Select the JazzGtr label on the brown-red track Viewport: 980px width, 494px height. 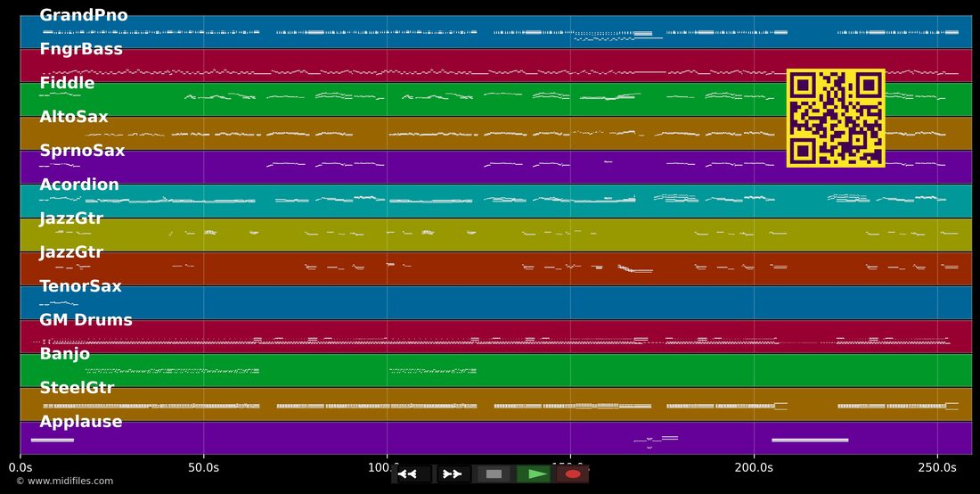point(71,252)
